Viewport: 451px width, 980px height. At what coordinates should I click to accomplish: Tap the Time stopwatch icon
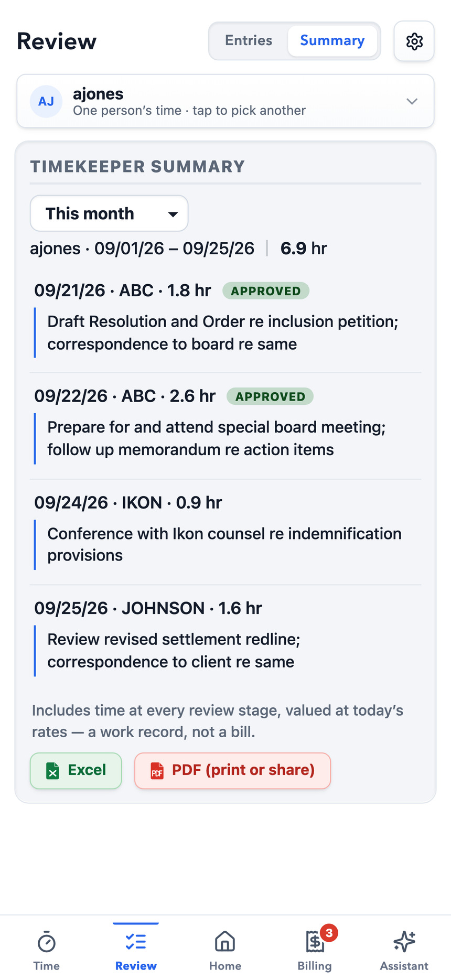[47, 942]
